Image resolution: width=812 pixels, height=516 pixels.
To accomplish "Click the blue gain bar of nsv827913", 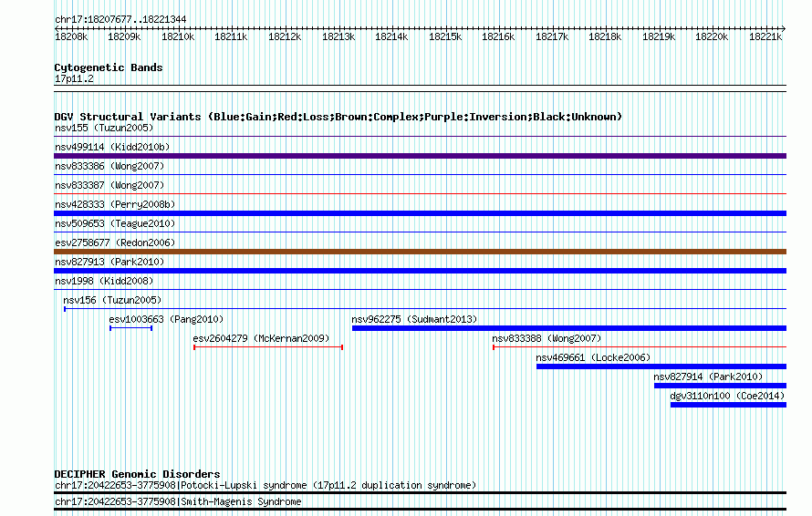I will pos(420,271).
